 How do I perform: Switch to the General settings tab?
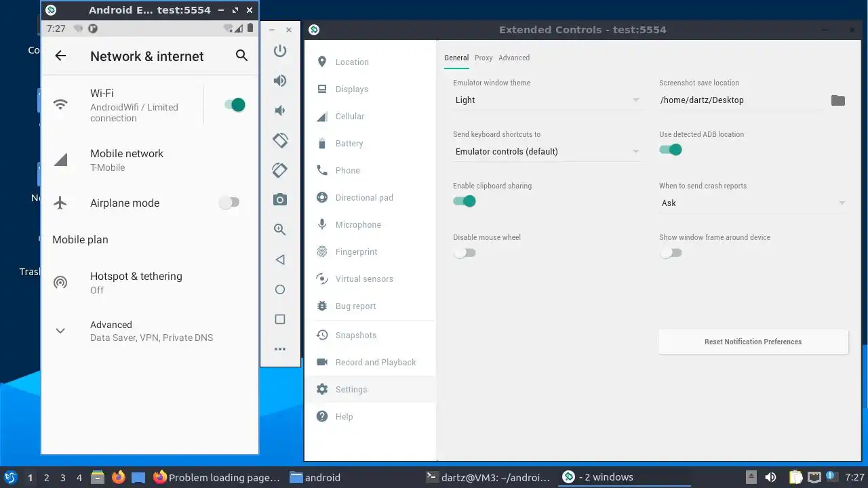(x=456, y=58)
